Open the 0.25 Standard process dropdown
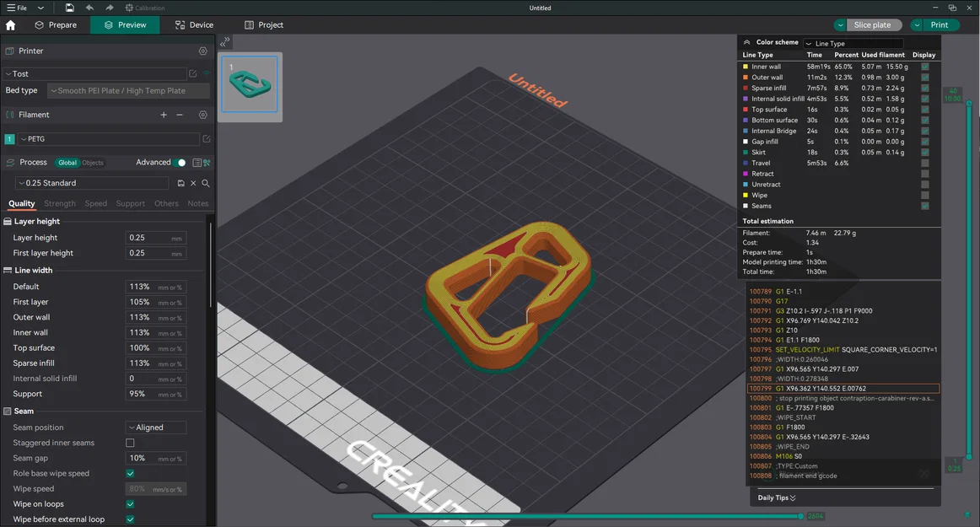 92,183
